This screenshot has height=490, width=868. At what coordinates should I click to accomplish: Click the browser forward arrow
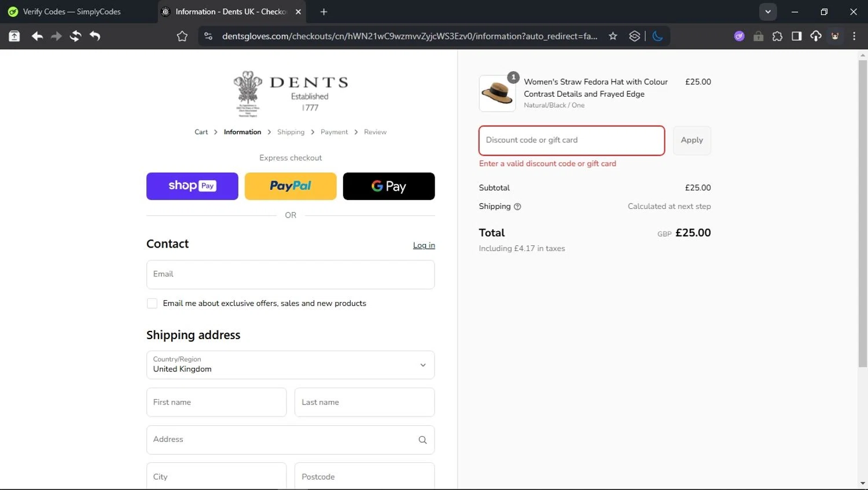pyautogui.click(x=56, y=36)
